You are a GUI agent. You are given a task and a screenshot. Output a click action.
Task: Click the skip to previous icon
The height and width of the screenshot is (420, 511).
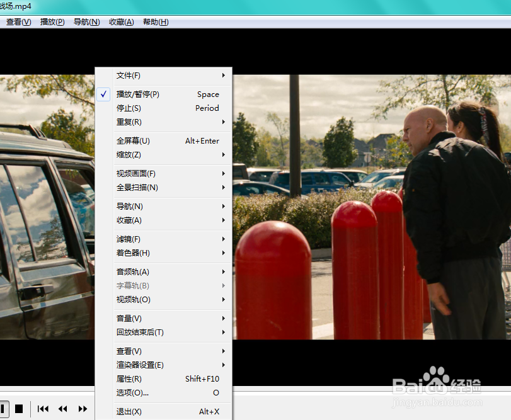pyautogui.click(x=43, y=409)
